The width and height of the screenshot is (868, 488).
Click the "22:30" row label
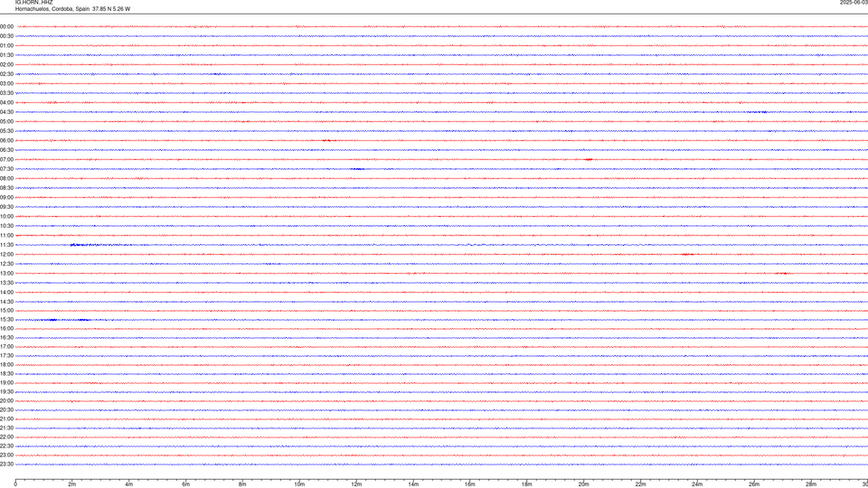[6, 446]
